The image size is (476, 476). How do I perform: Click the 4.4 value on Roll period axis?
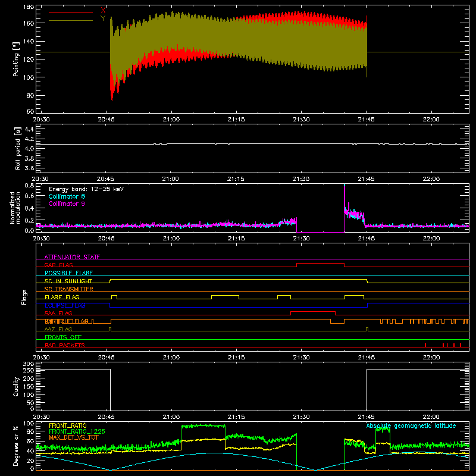click(29, 129)
